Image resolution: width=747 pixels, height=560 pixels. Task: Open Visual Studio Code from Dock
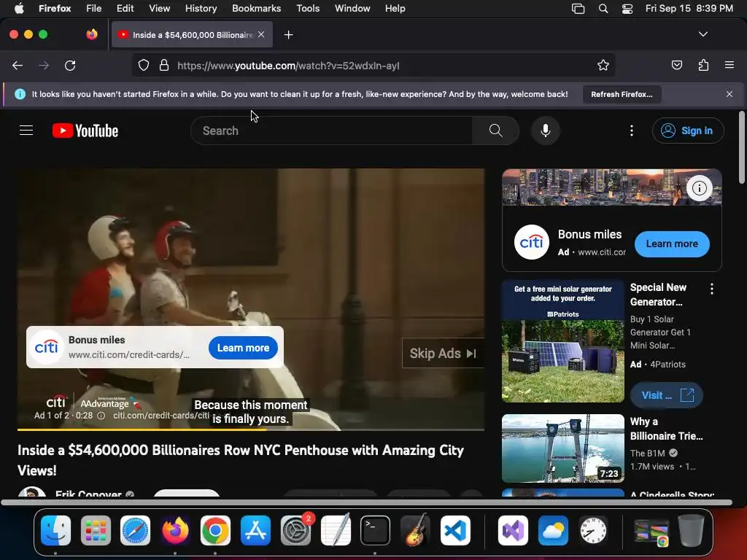click(455, 530)
